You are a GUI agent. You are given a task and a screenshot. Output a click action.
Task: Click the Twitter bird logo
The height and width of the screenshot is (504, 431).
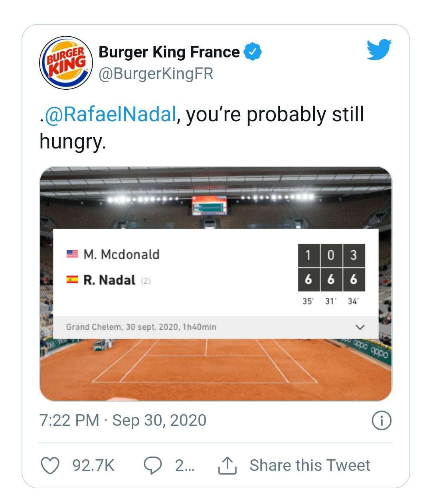tap(379, 50)
